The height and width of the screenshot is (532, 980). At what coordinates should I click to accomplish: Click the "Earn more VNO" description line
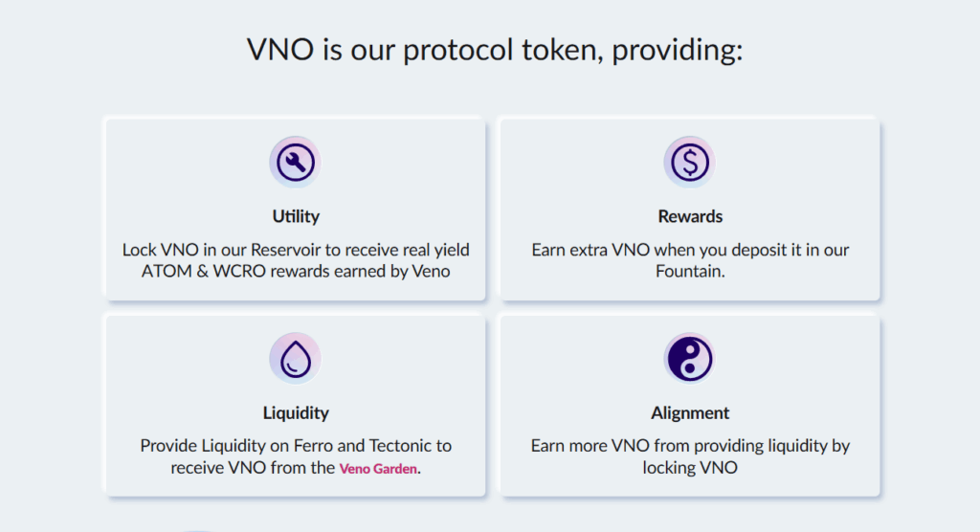(690, 446)
